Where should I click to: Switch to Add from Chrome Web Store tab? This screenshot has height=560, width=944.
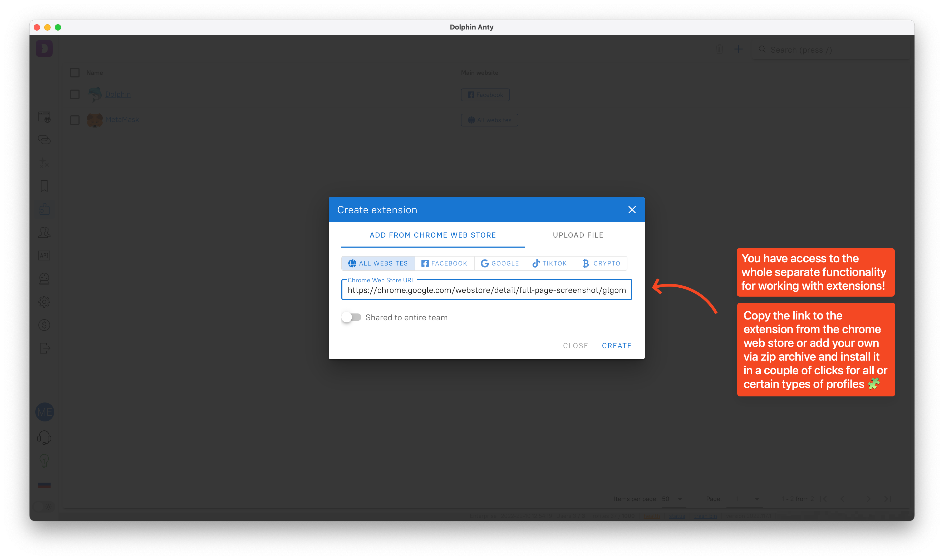tap(433, 235)
